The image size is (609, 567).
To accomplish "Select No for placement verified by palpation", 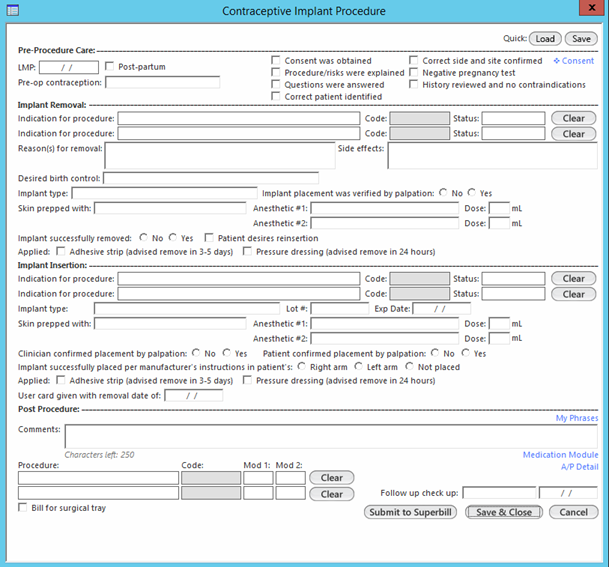I will [x=443, y=193].
